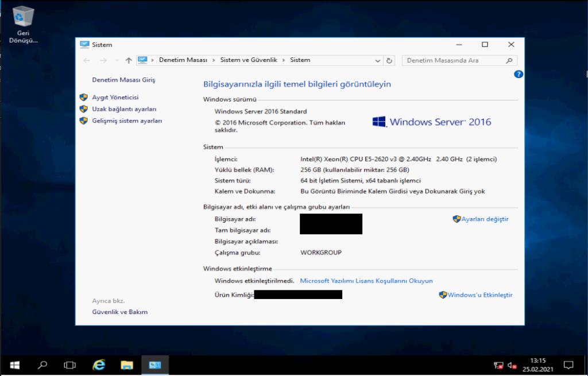Click the Sistem window title icon
Screen dimensions: 588x376
pyautogui.click(x=84, y=45)
